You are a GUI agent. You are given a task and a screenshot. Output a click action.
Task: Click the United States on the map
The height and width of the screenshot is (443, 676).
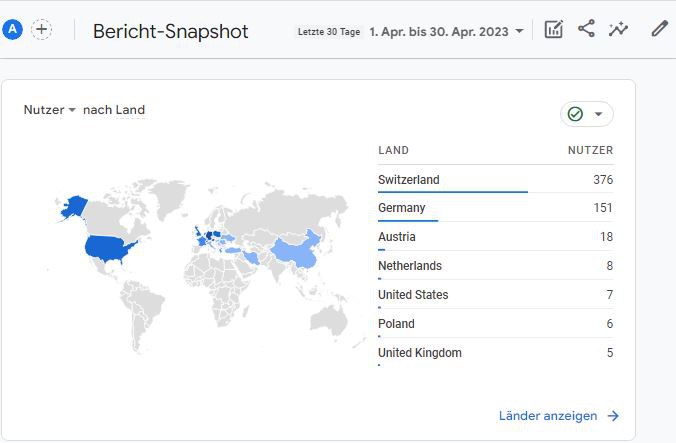(110, 249)
